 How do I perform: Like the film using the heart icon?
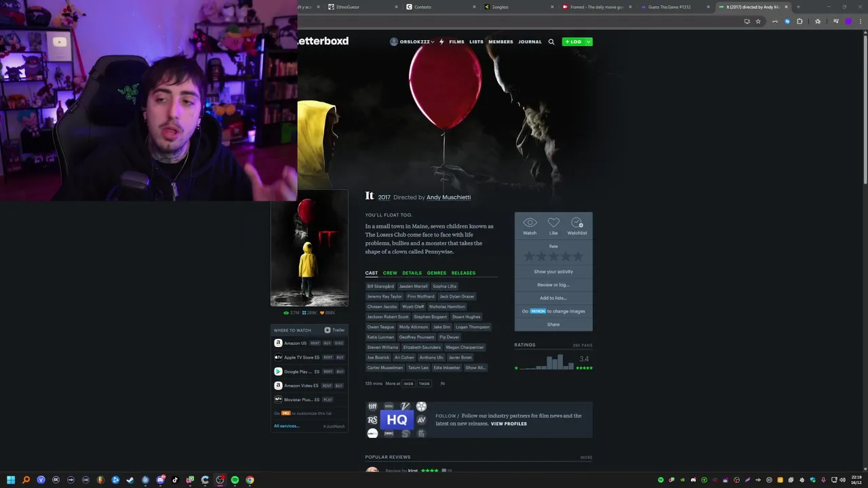click(553, 223)
